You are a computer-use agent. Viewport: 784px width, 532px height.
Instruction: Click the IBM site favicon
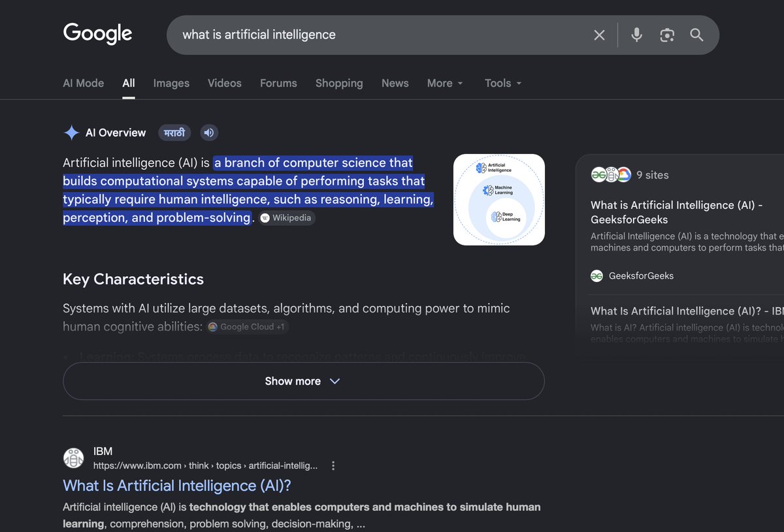tap(73, 458)
